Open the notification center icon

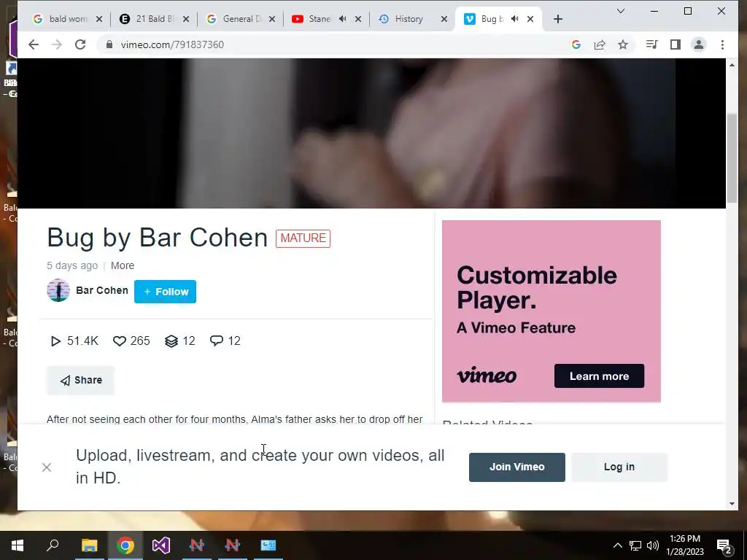(x=724, y=546)
